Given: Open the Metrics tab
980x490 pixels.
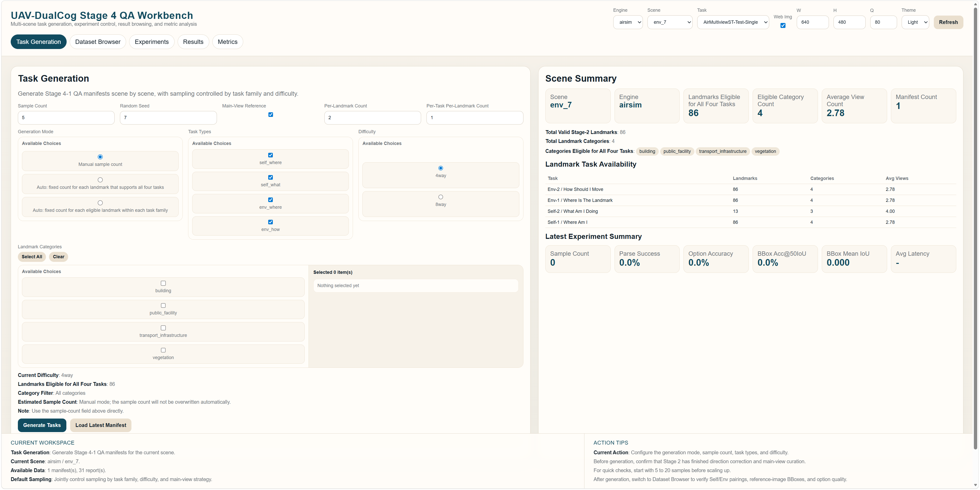Looking at the screenshot, I should [x=227, y=41].
